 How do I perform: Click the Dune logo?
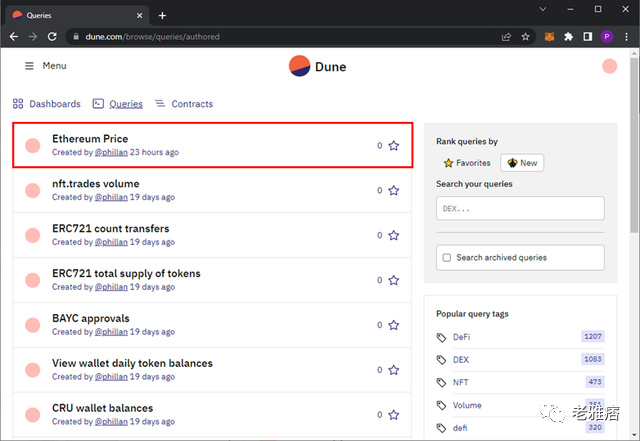click(318, 66)
